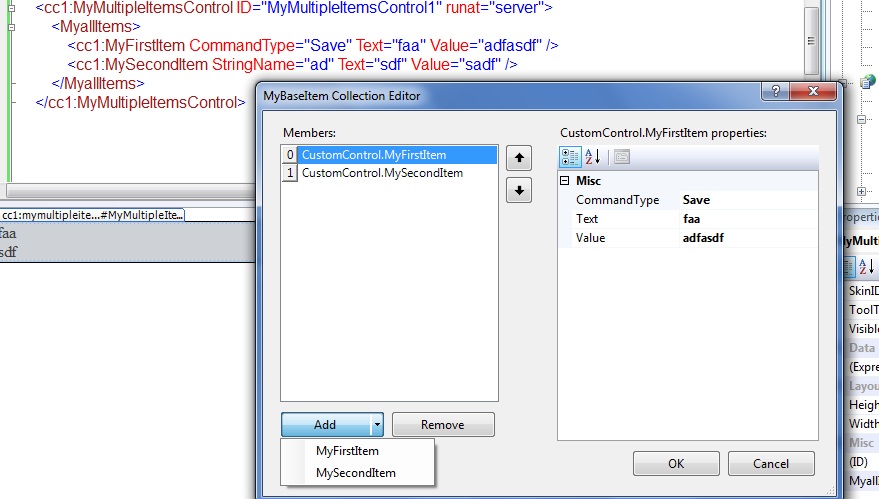Choose MySecondItem from the Add menu

tap(358, 473)
